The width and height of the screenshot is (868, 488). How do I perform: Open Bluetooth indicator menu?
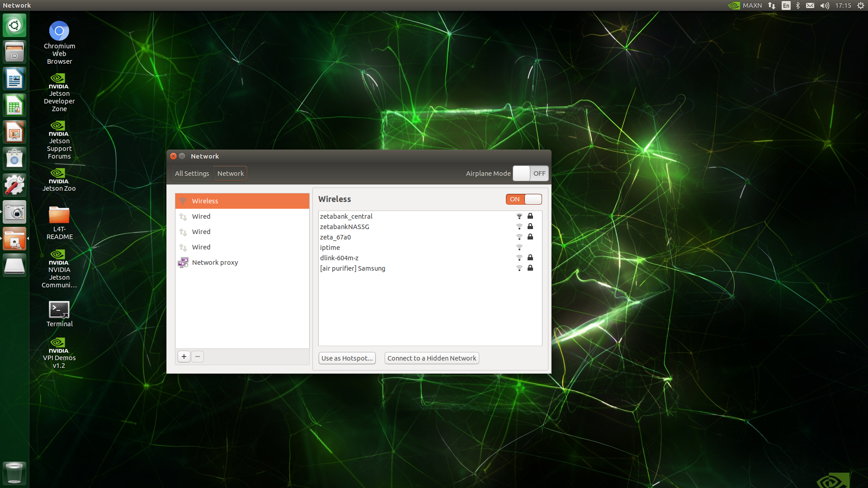(798, 5)
